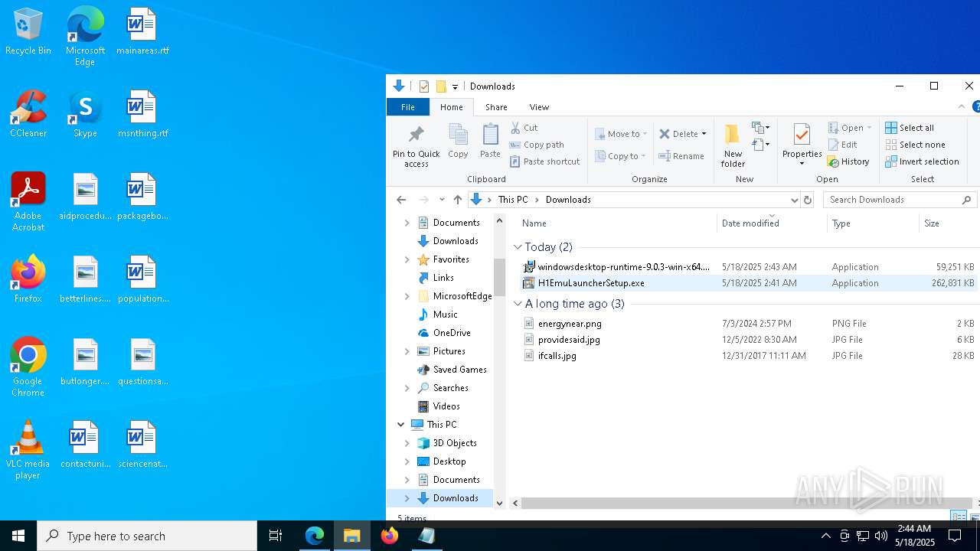The image size is (980, 551).
Task: Open the notification center icon
Action: (955, 536)
